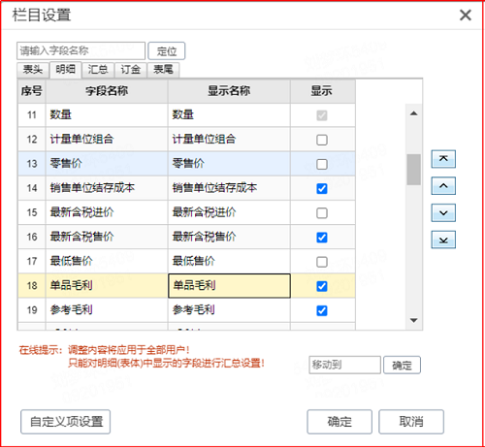This screenshot has width=485, height=448.
Task: Edit display name cell 单品毛利
Action: [229, 286]
